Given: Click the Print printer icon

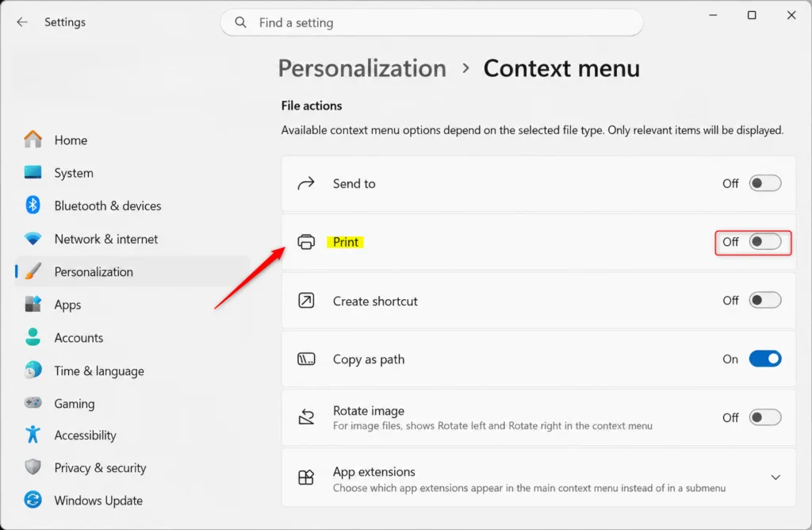Looking at the screenshot, I should (x=306, y=242).
